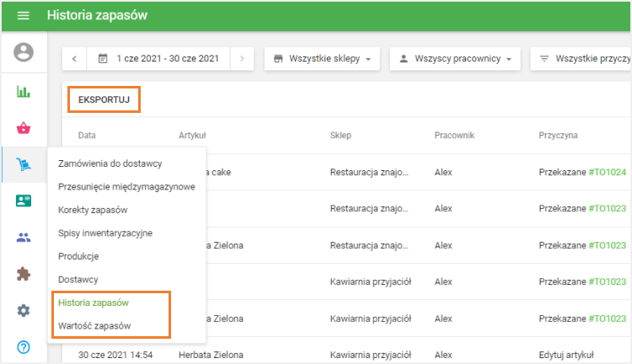This screenshot has width=632, height=364.
Task: Select Spisy inwentaryzacyjne menu item
Action: click(x=105, y=233)
